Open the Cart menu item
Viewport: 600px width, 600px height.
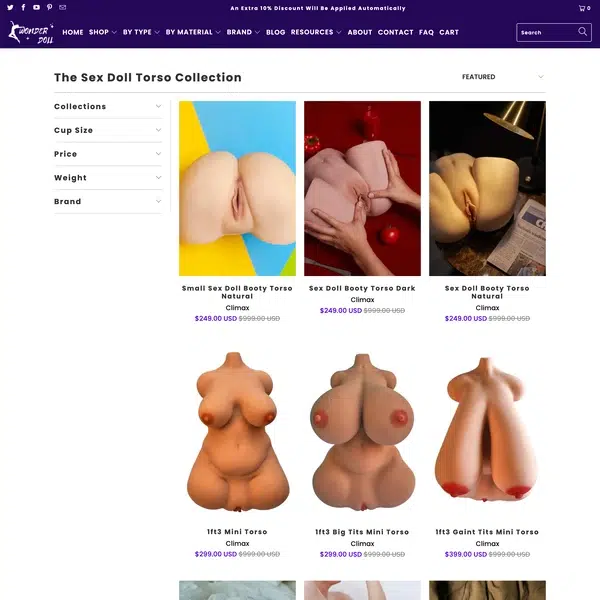[x=449, y=32]
